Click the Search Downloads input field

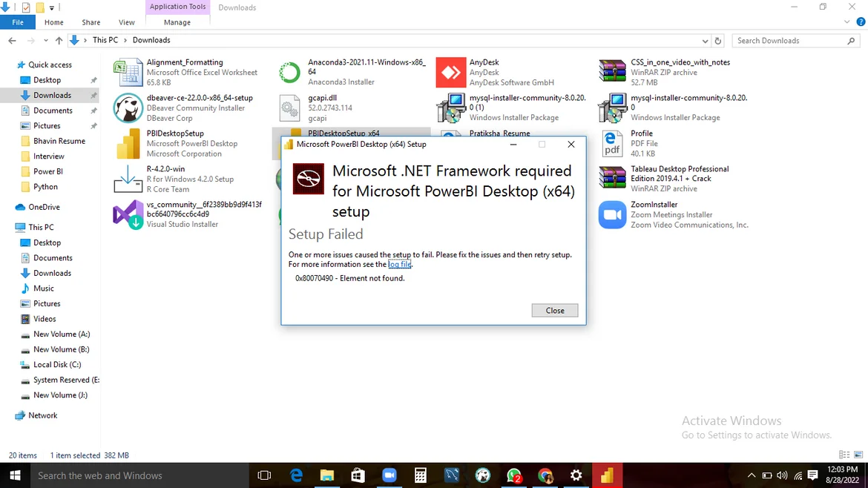coord(786,41)
